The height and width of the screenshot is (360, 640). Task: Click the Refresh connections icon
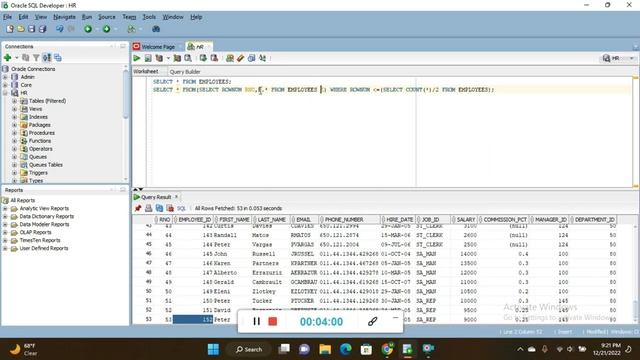point(25,58)
